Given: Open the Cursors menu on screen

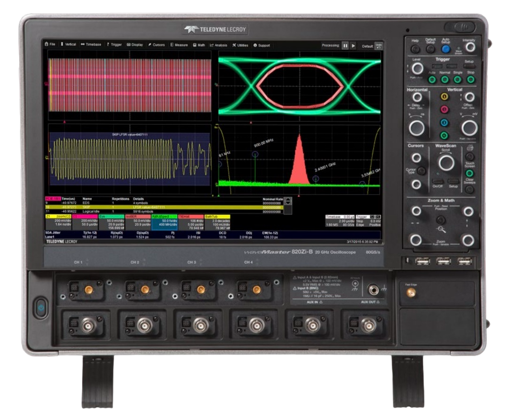Looking at the screenshot, I should pos(157,45).
